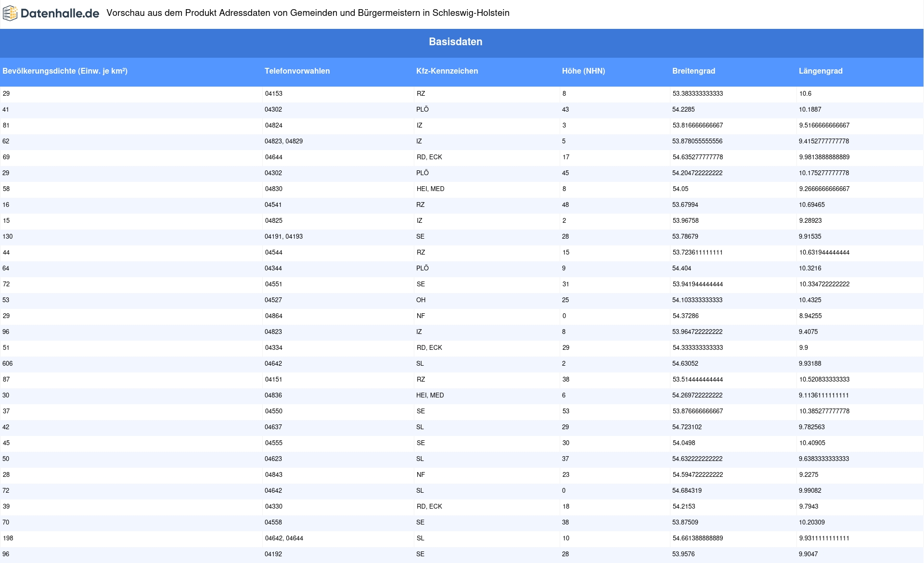Click longitude cell 10.20309
The image size is (924, 563).
click(812, 523)
